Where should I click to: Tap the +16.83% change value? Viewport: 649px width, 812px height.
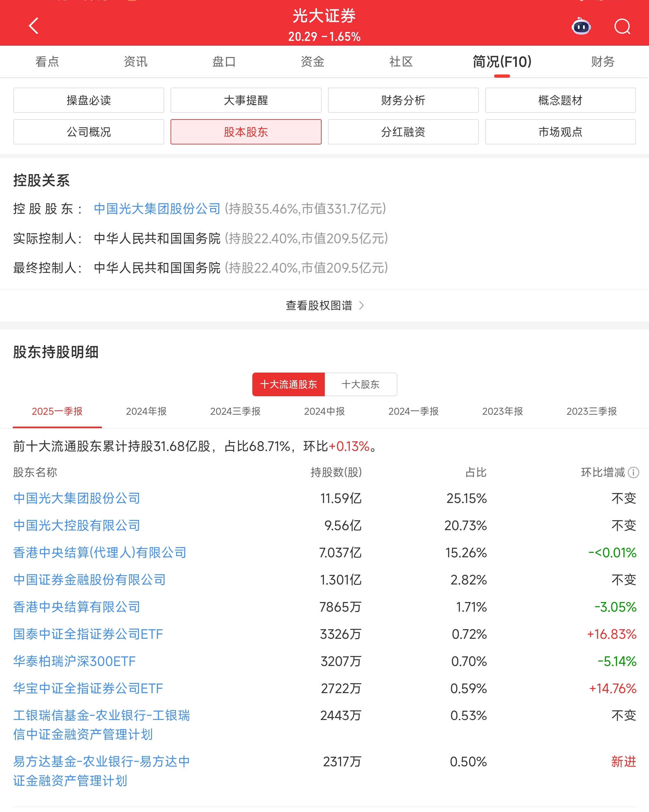612,634
